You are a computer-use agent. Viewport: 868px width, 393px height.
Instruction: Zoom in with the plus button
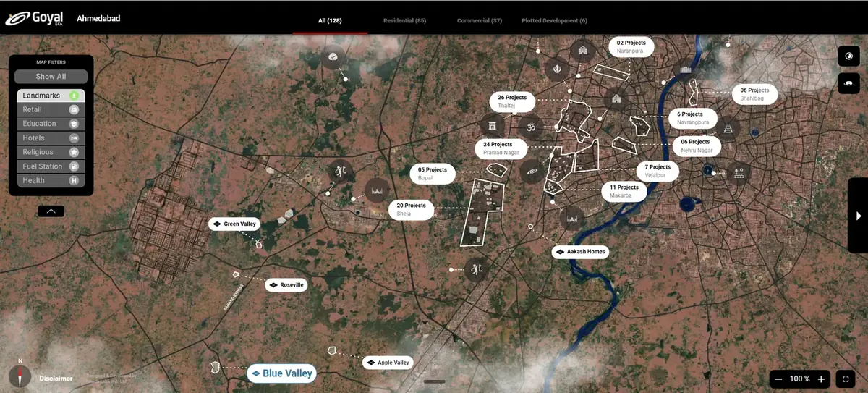[x=821, y=379]
